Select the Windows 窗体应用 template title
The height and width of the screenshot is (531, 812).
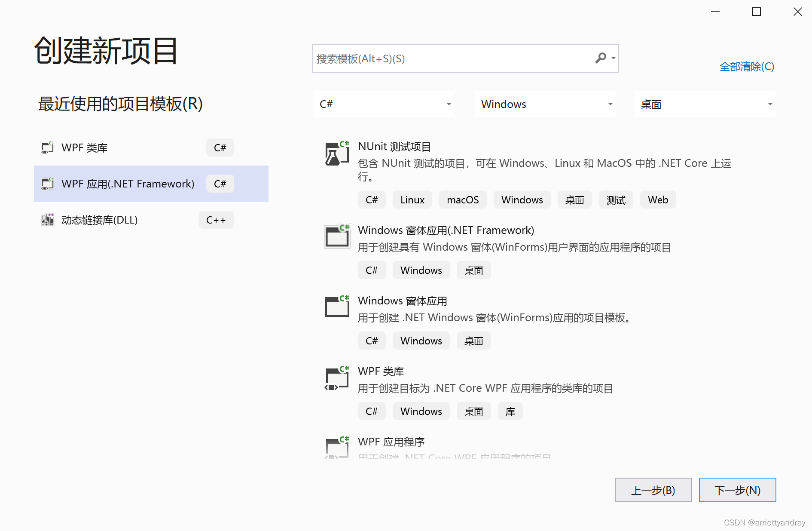pos(403,301)
